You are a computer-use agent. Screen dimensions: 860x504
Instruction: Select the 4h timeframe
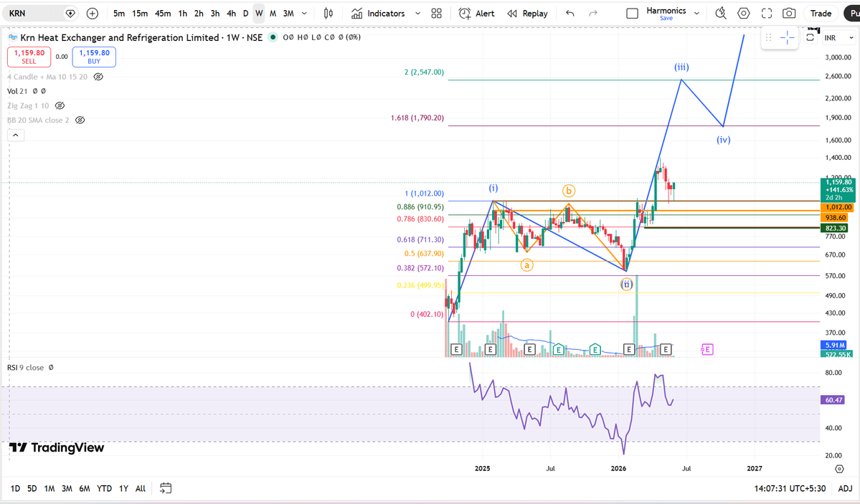pyautogui.click(x=232, y=14)
